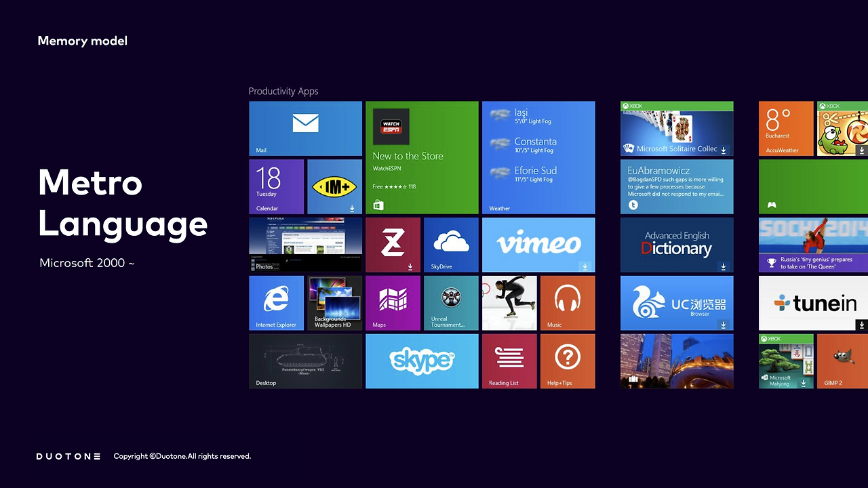Open the Mail tile
The image size is (868, 488).
[x=305, y=129]
